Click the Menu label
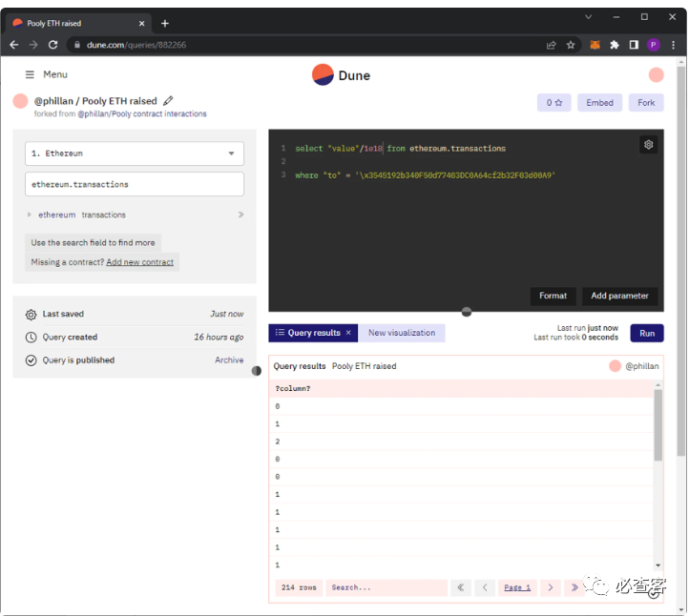 tap(55, 74)
